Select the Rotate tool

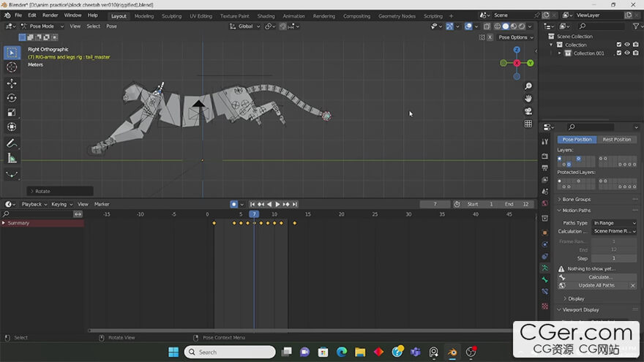click(x=12, y=98)
